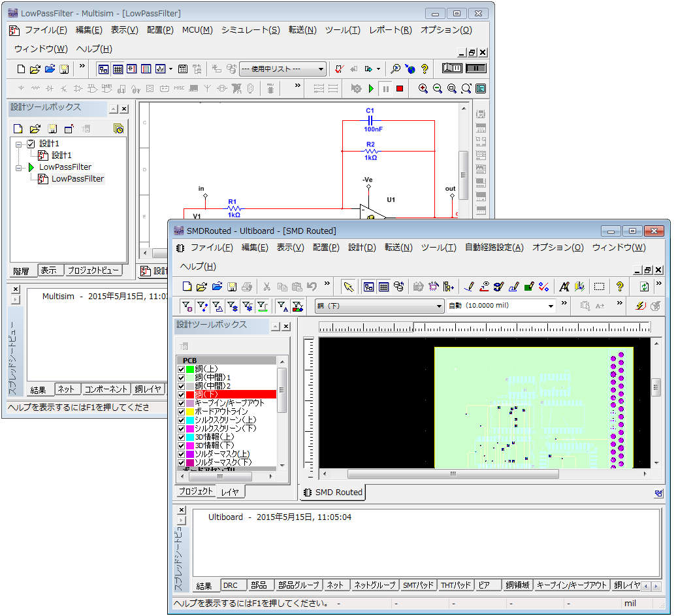Toggle Ultiboard spreadsheet view grid icon
Image resolution: width=676 pixels, height=616 pixels.
pos(383,287)
